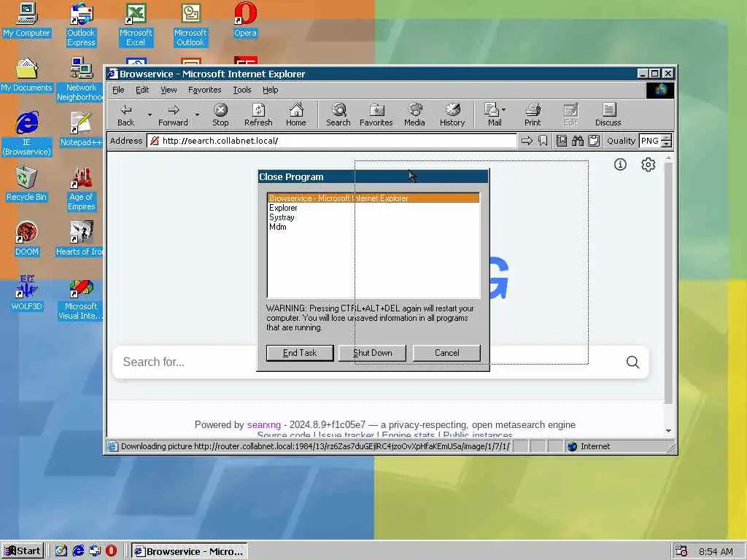747x560 pixels.
Task: Open the search page settings gear
Action: (648, 165)
